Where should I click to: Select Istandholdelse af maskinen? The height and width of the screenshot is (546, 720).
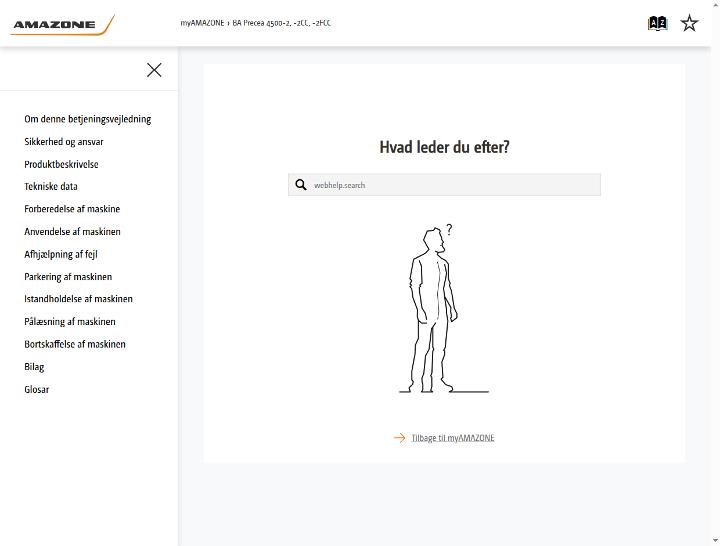point(79,299)
